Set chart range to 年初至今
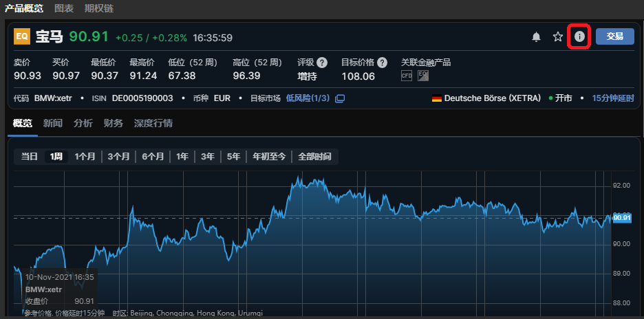The height and width of the screenshot is (319, 644). (x=269, y=157)
